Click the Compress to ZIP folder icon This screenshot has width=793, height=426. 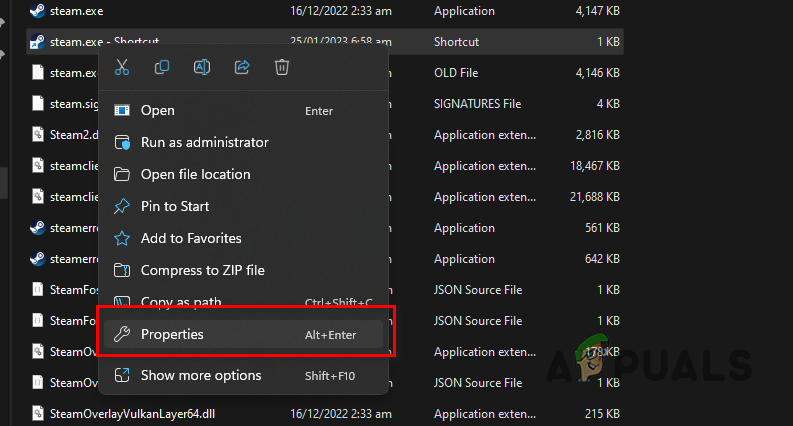click(122, 270)
